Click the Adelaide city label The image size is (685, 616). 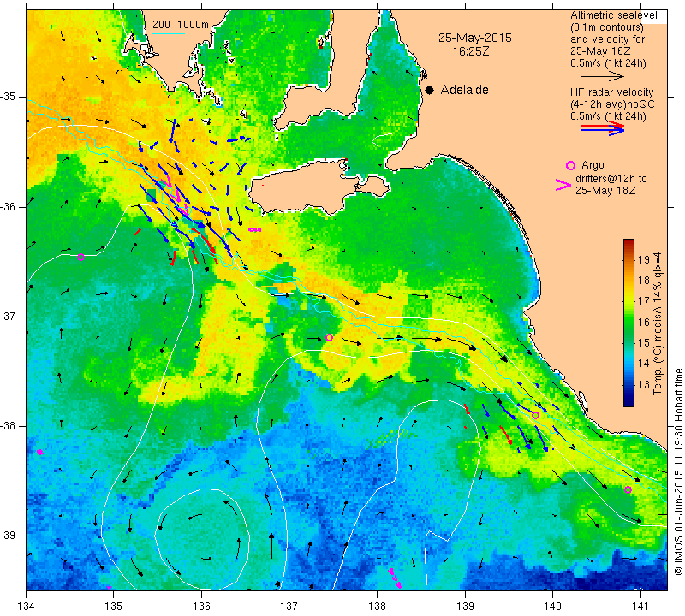[464, 90]
